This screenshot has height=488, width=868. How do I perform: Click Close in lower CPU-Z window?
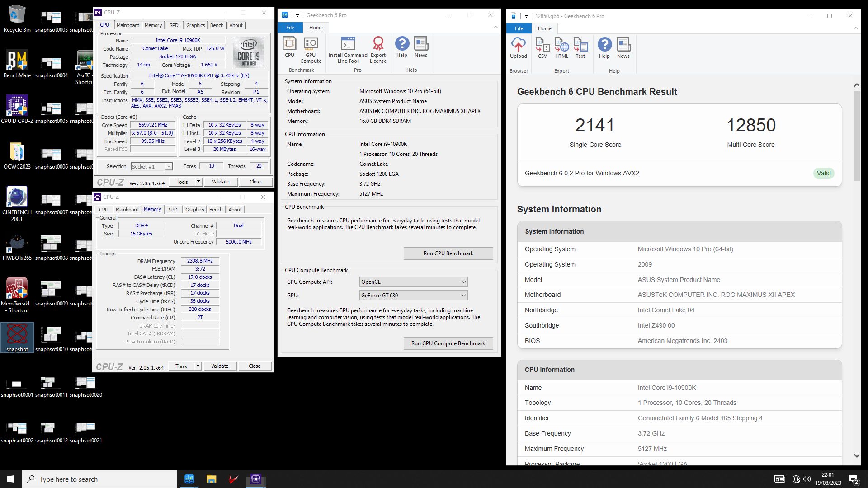pos(255,366)
